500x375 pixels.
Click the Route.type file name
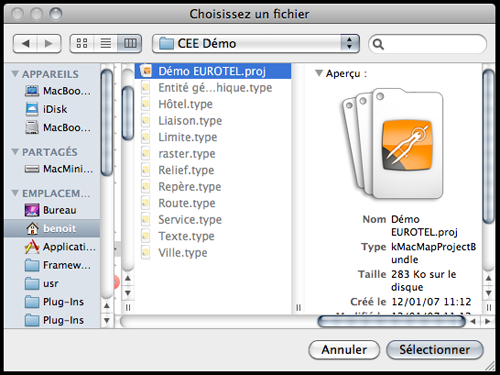[x=187, y=203]
